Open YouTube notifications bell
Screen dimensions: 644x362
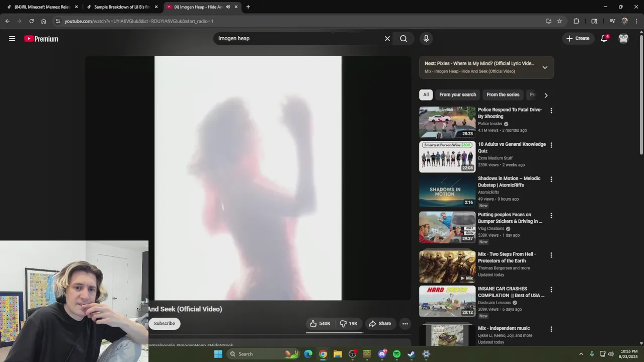[604, 39]
